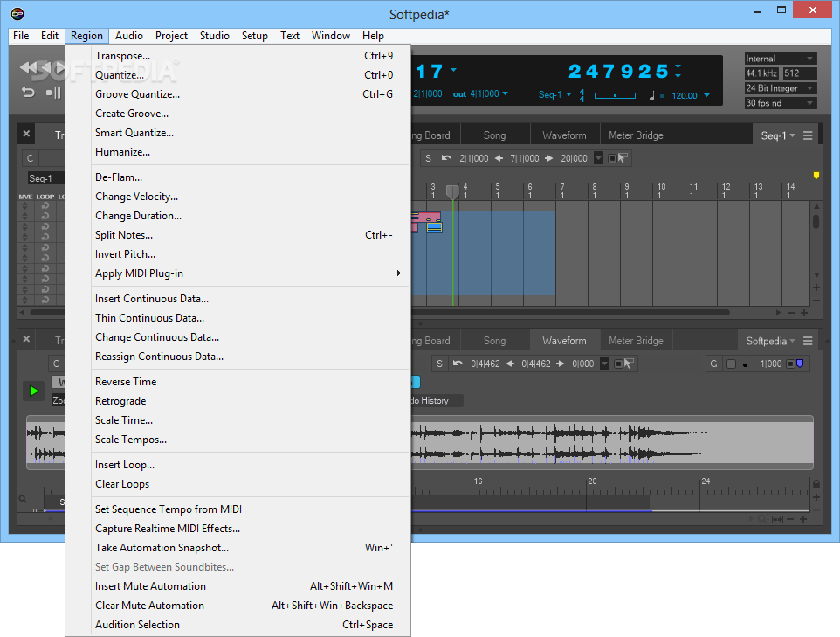Adjust the tempo slider in control panel
840x637 pixels.
615,95
